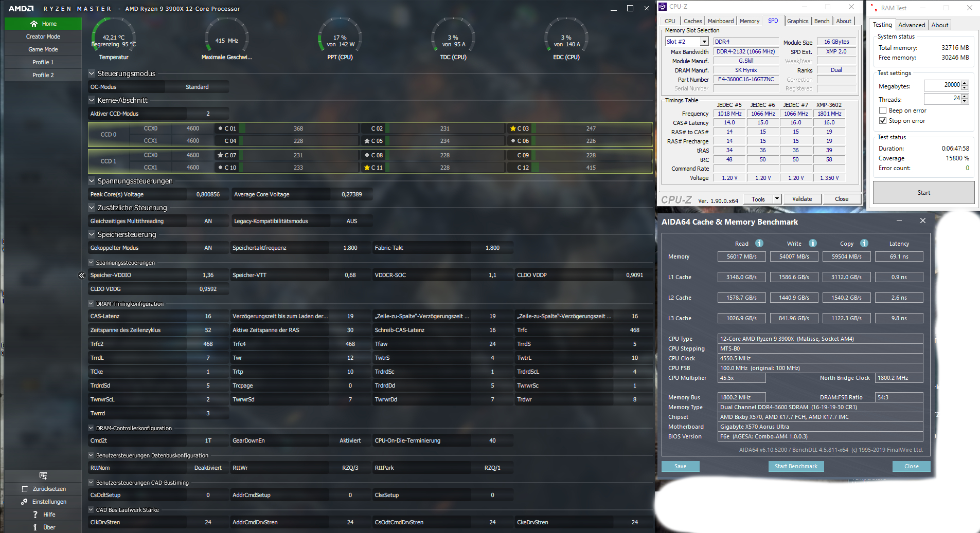Image resolution: width=980 pixels, height=533 pixels.
Task: Click the dot marker on core C 08
Action: (367, 155)
